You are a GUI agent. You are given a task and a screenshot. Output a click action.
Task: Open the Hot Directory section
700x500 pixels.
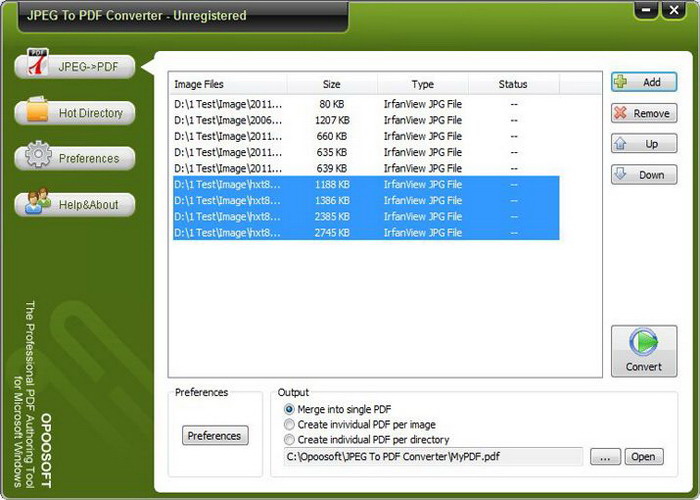click(x=75, y=113)
